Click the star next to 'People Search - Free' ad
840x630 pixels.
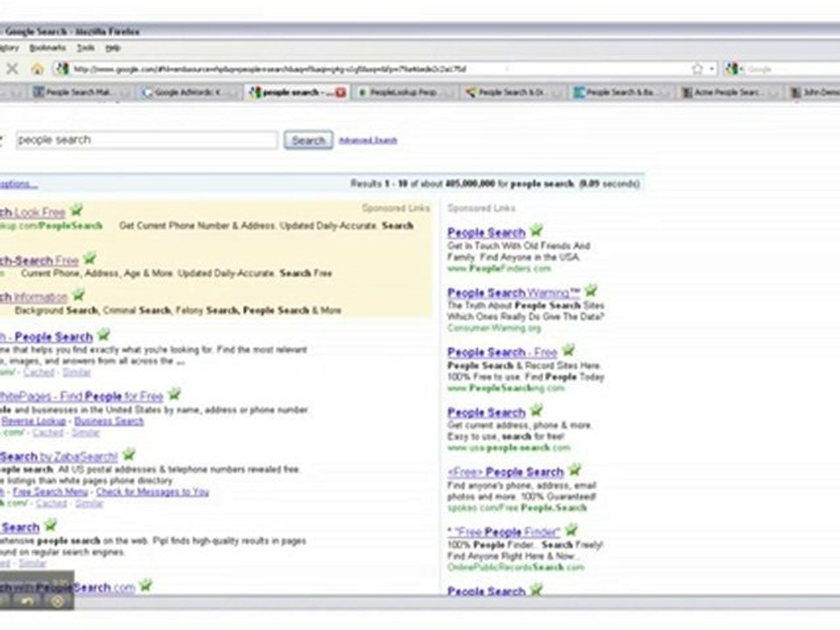click(x=569, y=350)
